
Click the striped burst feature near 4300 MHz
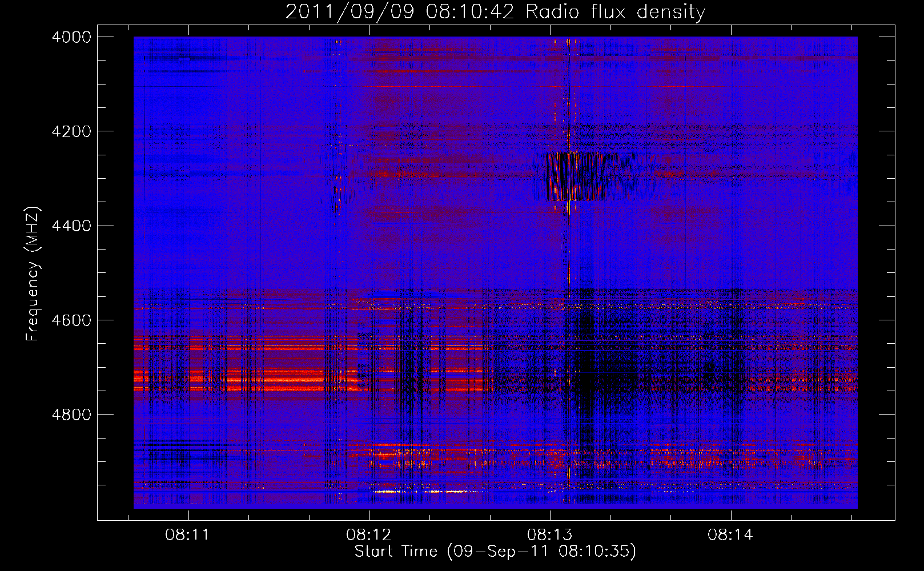(x=588, y=176)
